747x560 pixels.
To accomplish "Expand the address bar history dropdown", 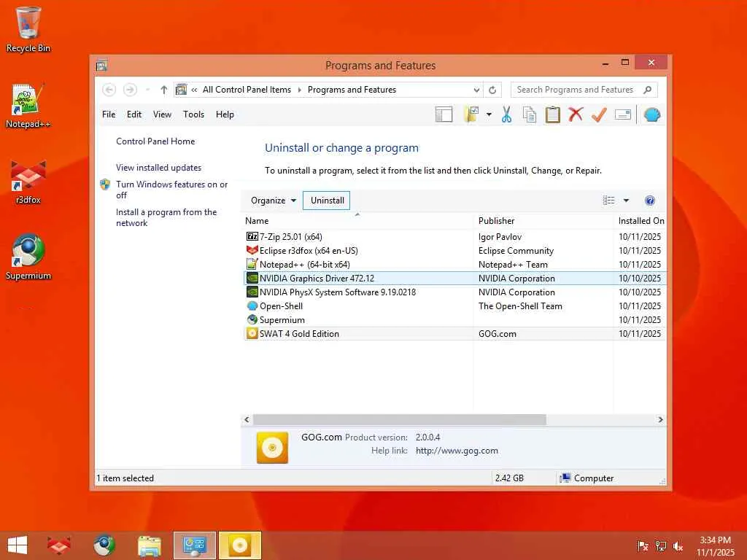I will pyautogui.click(x=476, y=90).
